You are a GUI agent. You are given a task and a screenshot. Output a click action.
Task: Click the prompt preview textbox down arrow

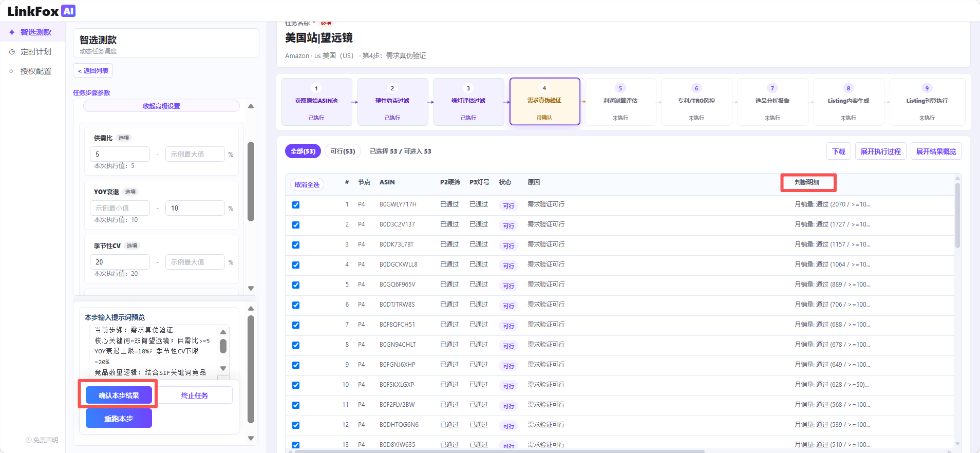point(223,368)
